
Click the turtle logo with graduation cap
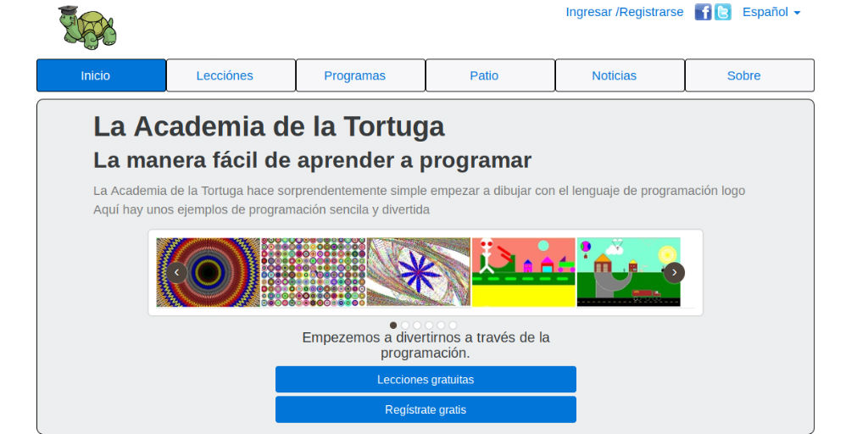[x=87, y=27]
